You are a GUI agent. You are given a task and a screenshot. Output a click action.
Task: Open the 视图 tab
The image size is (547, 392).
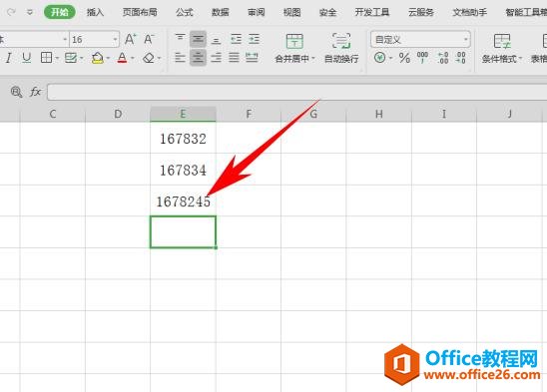click(x=292, y=12)
